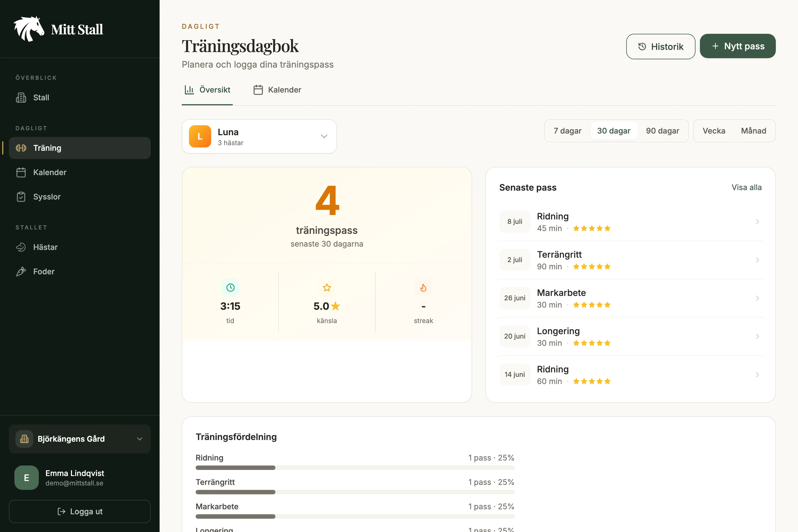The image size is (798, 532).
Task: Click the Mitt Stall horse logo
Action: coord(29,29)
